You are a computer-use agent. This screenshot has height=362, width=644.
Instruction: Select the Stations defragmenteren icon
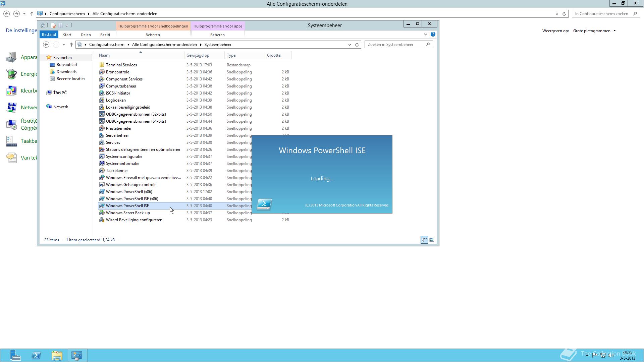point(102,149)
